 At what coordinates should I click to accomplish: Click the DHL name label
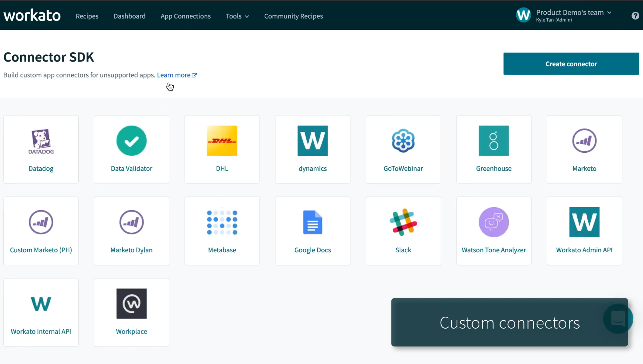point(222,168)
